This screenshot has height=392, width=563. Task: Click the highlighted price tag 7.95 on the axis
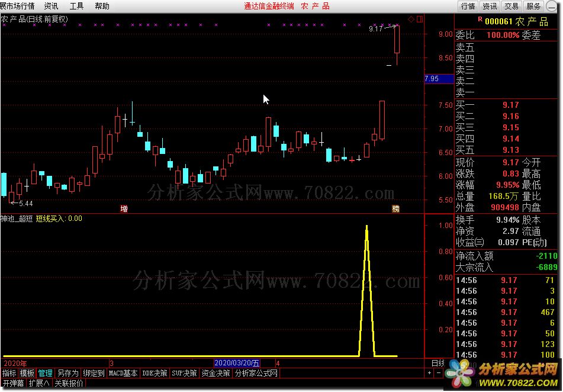point(439,78)
